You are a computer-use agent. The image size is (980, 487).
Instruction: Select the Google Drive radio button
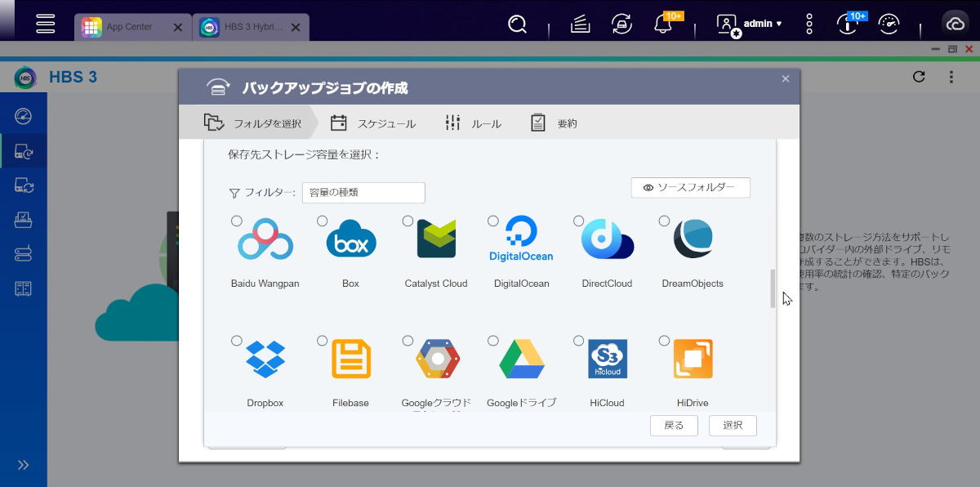[x=492, y=341]
